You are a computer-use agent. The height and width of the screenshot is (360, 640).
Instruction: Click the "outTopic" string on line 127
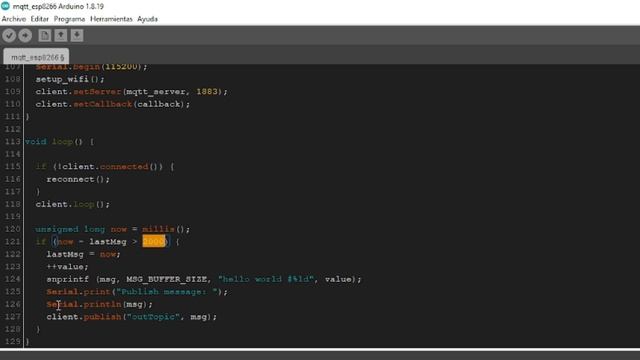tap(153, 317)
